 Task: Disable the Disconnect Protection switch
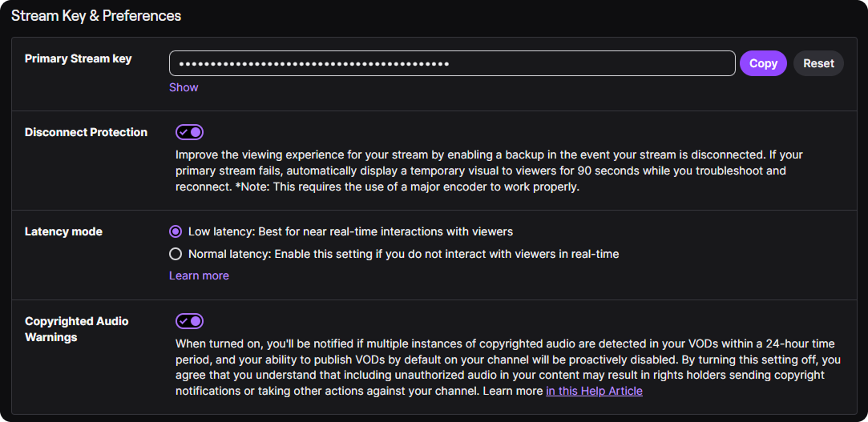190,132
